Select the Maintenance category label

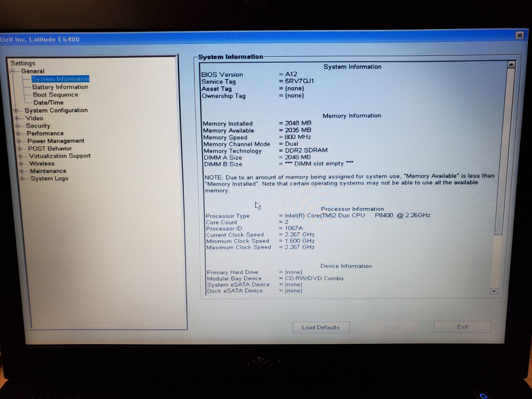48,171
